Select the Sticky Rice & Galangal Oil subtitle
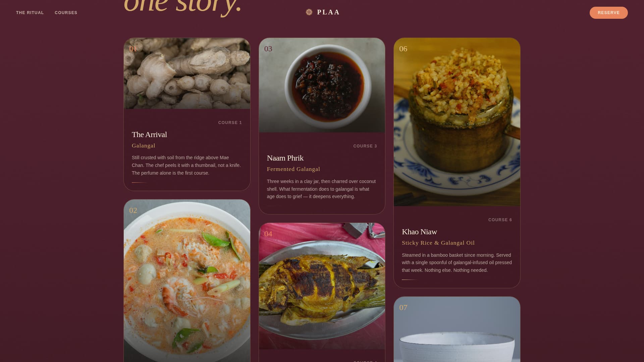Viewport: 644px width, 362px height. 438,243
